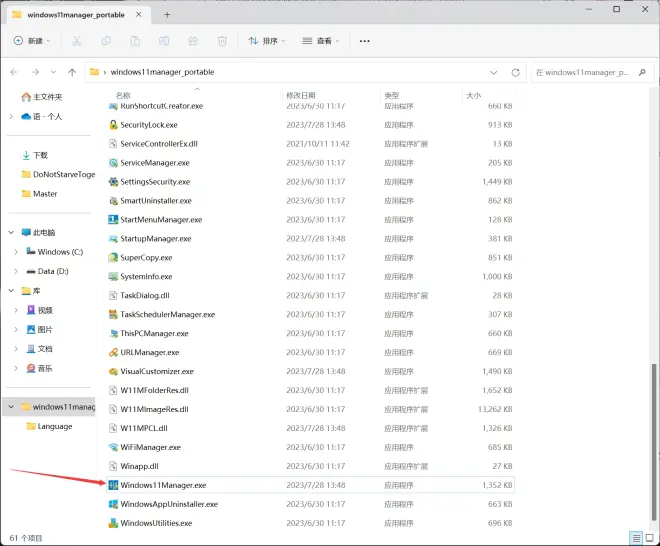Open 下载 Downloads in sidebar
Screen dimensions: 660x546
35,155
